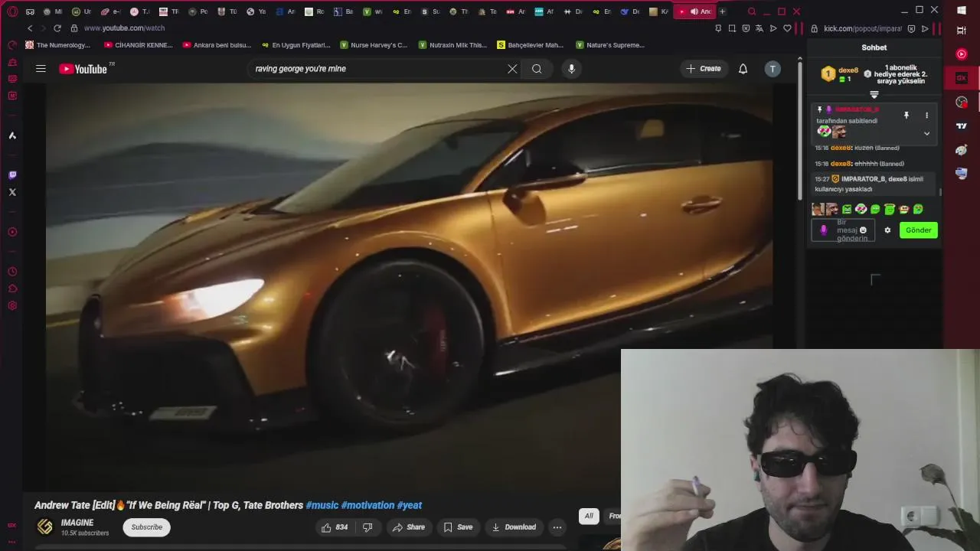The height and width of the screenshot is (551, 980).
Task: Open the Windows Start button
Action: coord(962,11)
